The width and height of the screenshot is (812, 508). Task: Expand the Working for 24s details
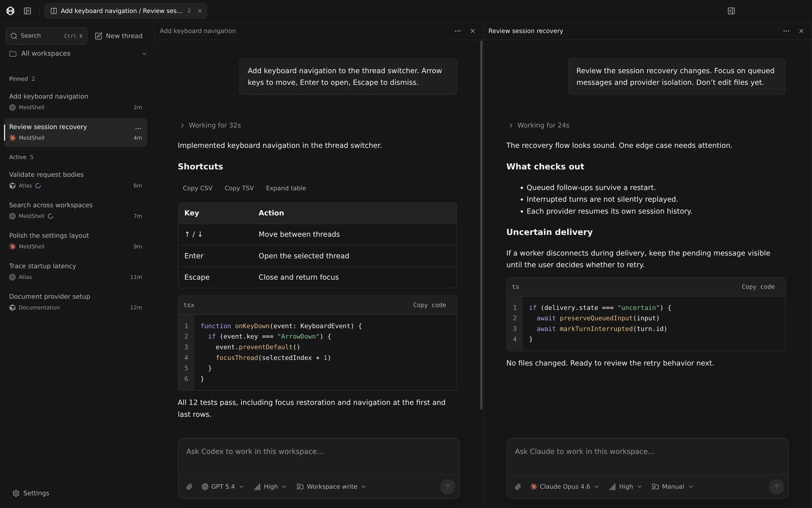pos(539,125)
